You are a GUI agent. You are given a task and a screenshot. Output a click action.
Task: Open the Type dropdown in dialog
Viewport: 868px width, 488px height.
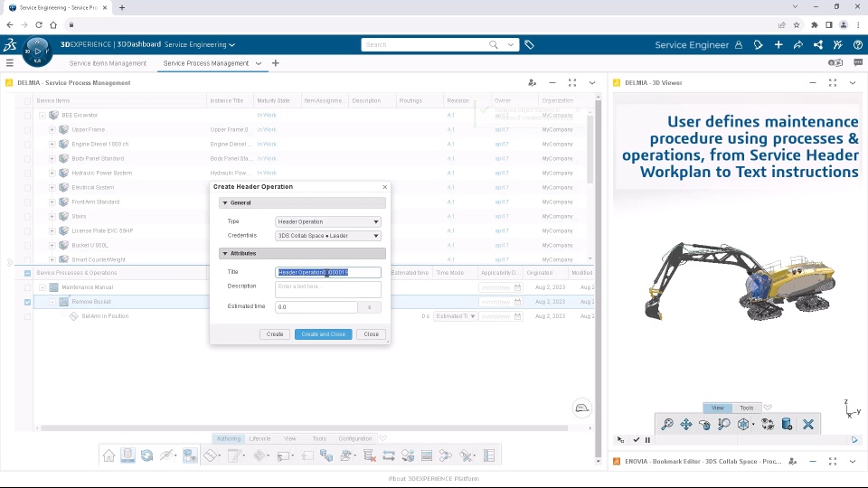[327, 222]
